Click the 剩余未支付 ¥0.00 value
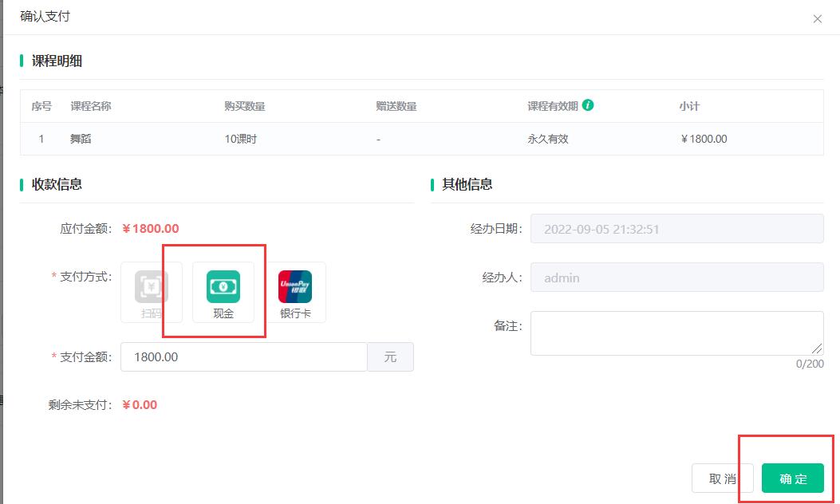The height and width of the screenshot is (504, 840). point(140,405)
